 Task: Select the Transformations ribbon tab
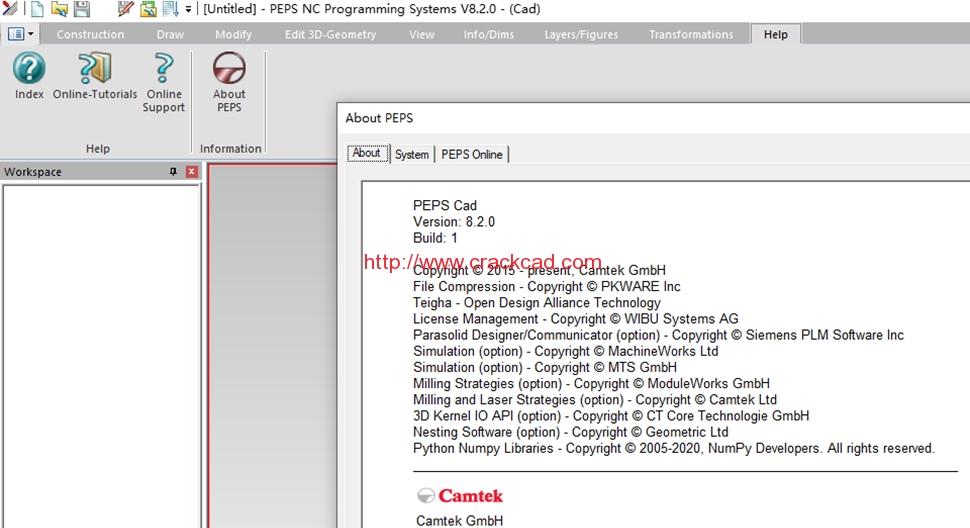(691, 35)
